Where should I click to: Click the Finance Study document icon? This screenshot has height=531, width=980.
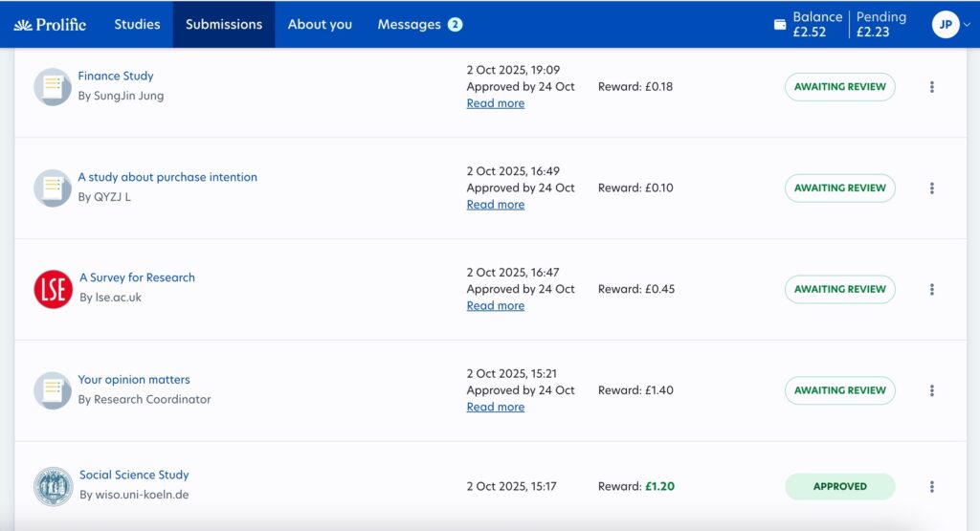53,87
